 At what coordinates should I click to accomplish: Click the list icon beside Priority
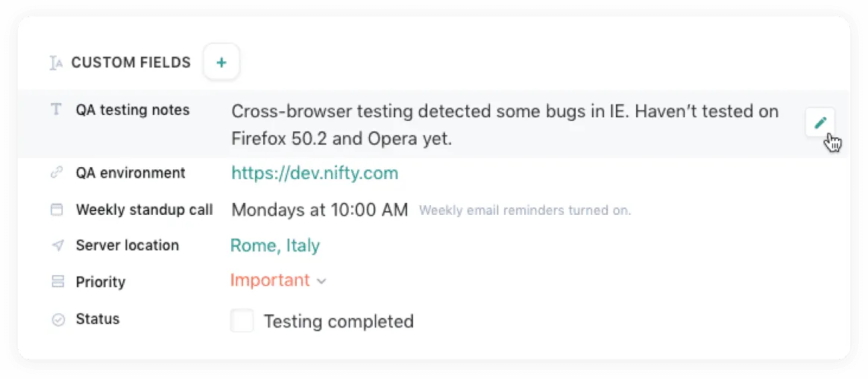point(57,282)
